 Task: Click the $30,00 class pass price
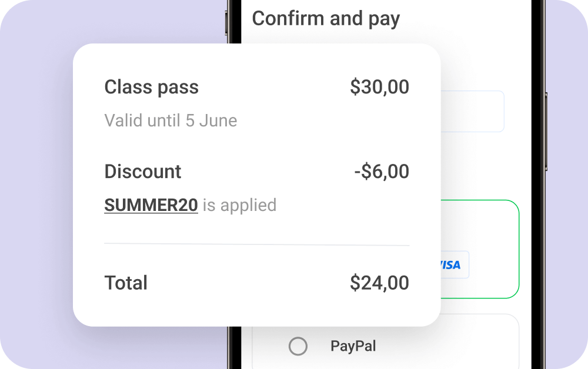pos(379,88)
